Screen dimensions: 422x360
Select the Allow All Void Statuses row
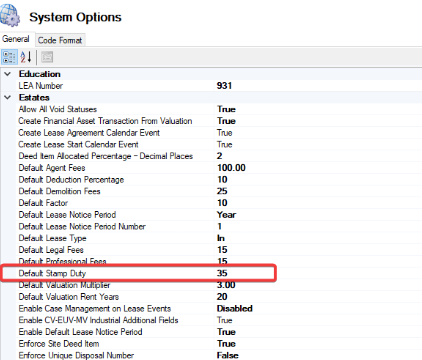[220, 109]
